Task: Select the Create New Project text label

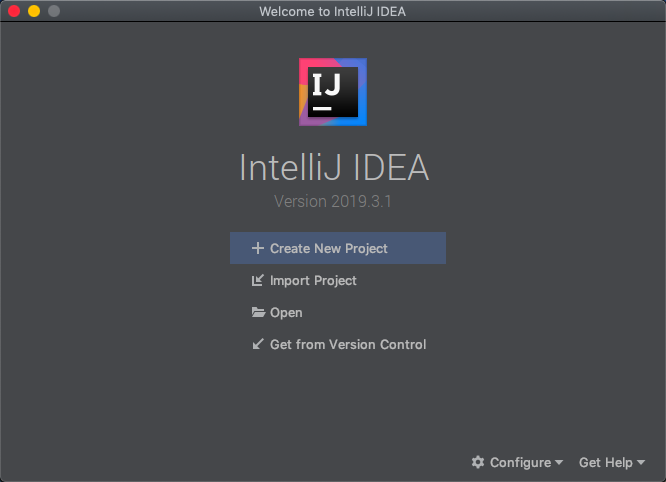Action: click(x=328, y=248)
